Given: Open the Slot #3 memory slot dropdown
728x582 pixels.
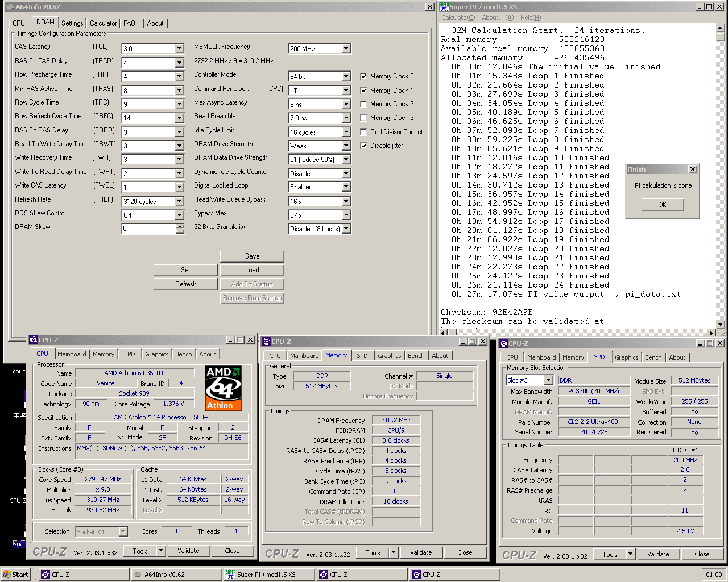Looking at the screenshot, I should click(548, 380).
